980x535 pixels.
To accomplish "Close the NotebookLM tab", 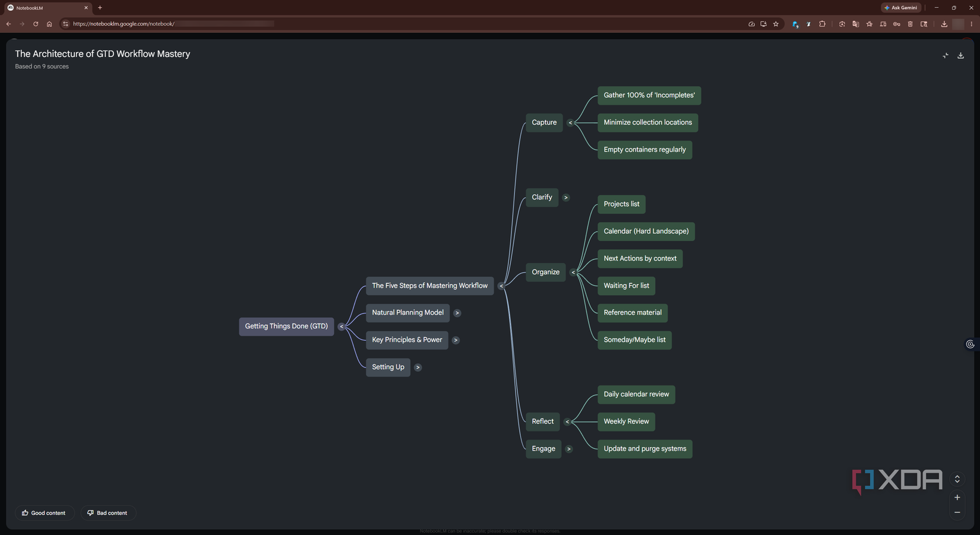I will (x=86, y=8).
